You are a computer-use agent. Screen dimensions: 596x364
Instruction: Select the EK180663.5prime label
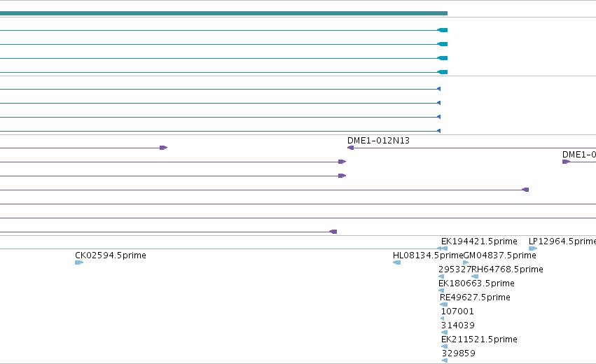(x=476, y=283)
